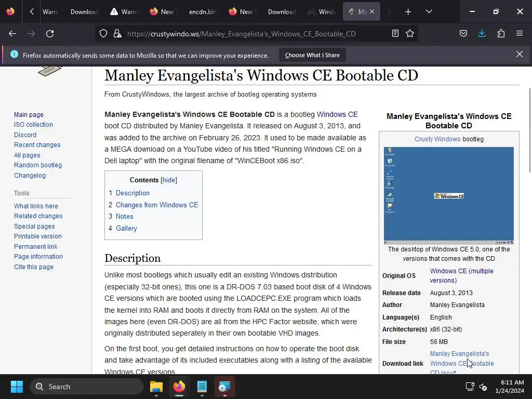Open a new tab
532x399 pixels.
[408, 12]
